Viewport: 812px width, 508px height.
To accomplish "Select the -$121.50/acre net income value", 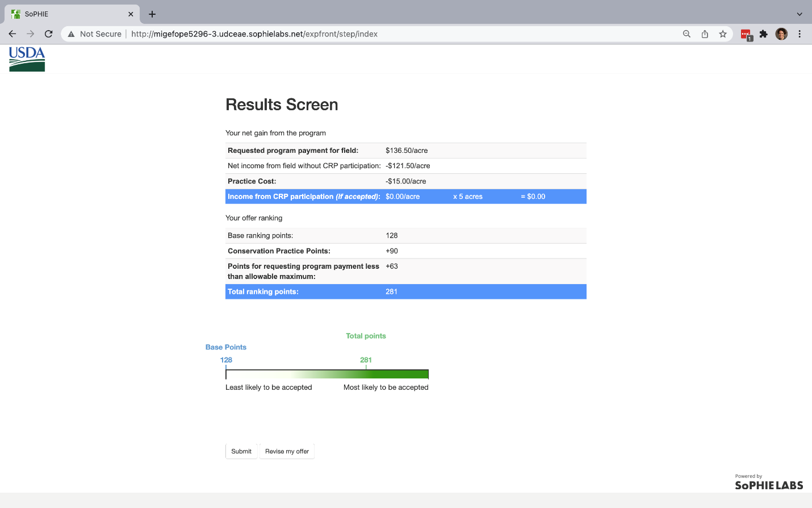I will [x=408, y=166].
